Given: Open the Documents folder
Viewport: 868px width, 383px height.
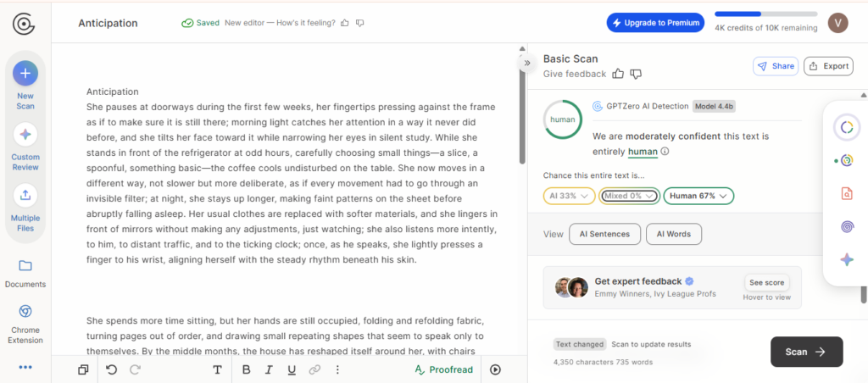Looking at the screenshot, I should (x=25, y=266).
